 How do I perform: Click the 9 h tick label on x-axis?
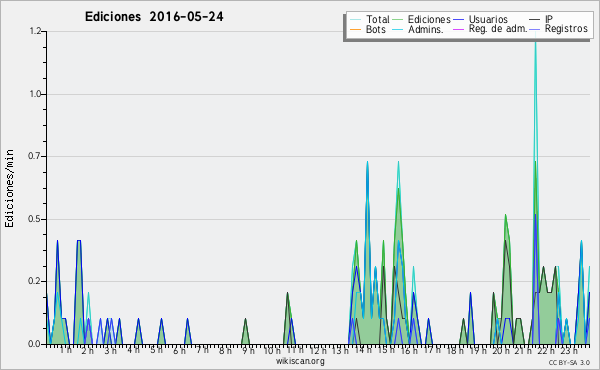pyautogui.click(x=247, y=350)
